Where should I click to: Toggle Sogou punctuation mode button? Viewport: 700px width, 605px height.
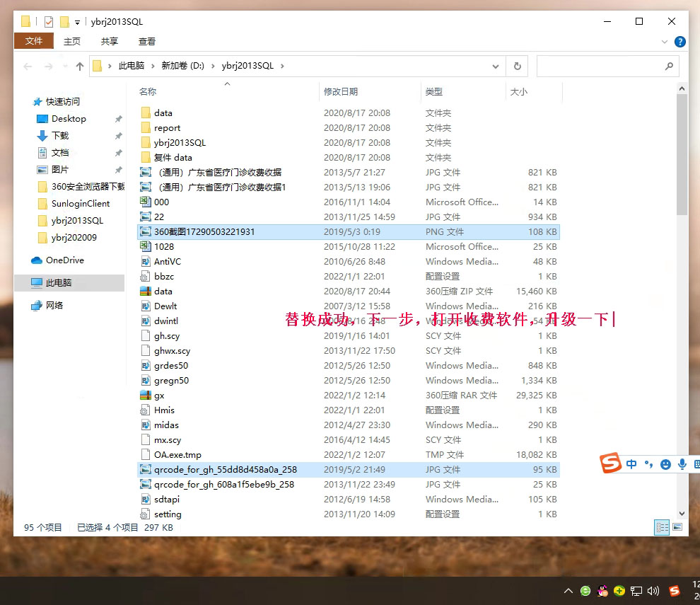(x=648, y=464)
